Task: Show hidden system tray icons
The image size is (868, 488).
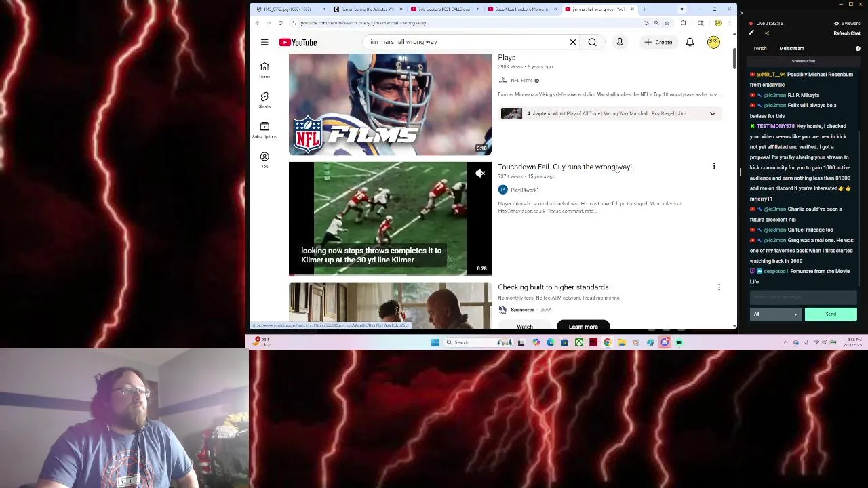Action: (786, 342)
